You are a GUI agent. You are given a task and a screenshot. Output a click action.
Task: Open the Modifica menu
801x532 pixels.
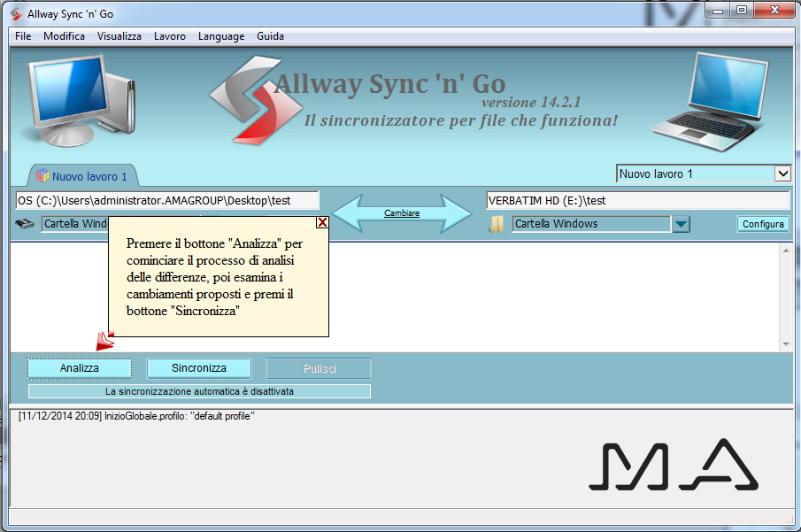[x=64, y=36]
